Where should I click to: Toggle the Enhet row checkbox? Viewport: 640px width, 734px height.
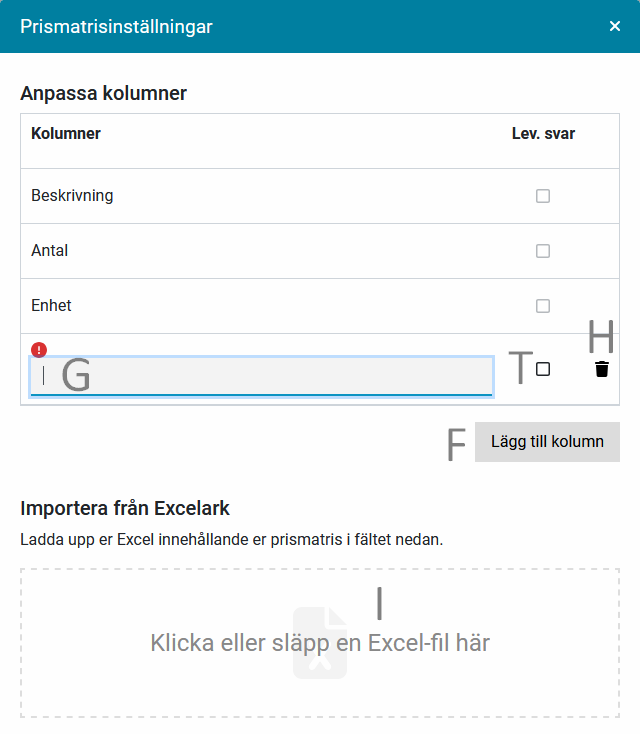pos(543,306)
